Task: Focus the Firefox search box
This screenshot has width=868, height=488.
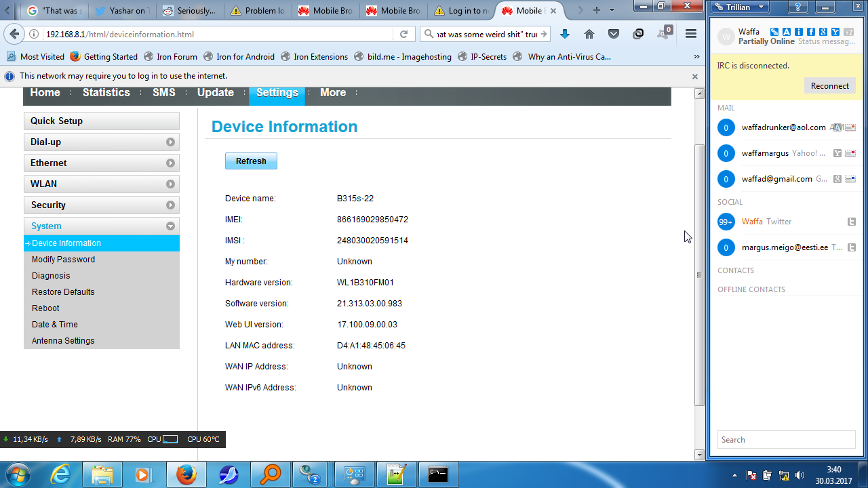Action: click(486, 34)
